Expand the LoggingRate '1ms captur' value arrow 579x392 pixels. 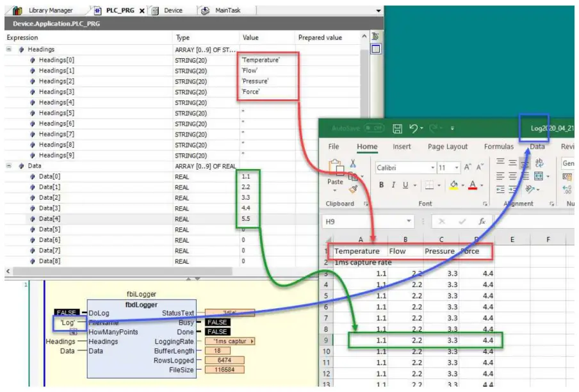(252, 341)
